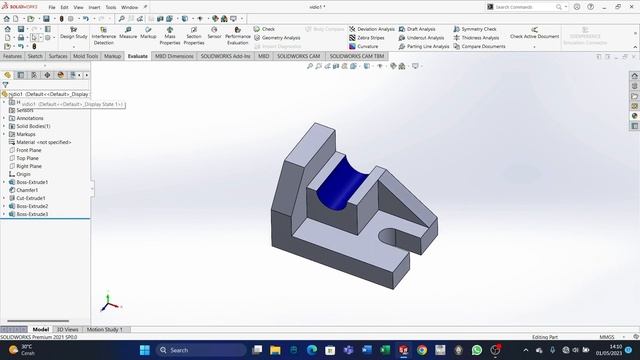Screen dimensions: 640x360
Task: Click the feature tree filter icon
Action: point(5,85)
